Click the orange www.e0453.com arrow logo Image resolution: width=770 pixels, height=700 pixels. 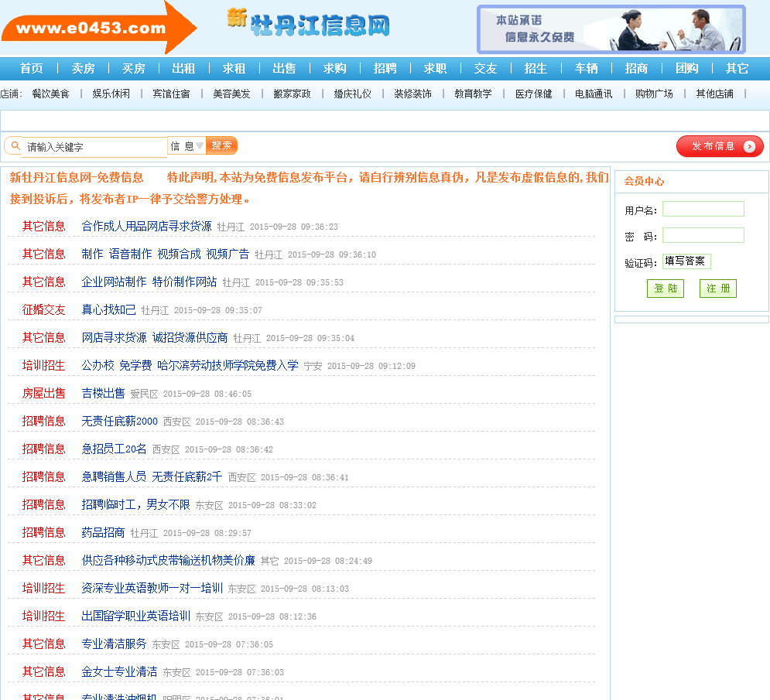pyautogui.click(x=99, y=28)
